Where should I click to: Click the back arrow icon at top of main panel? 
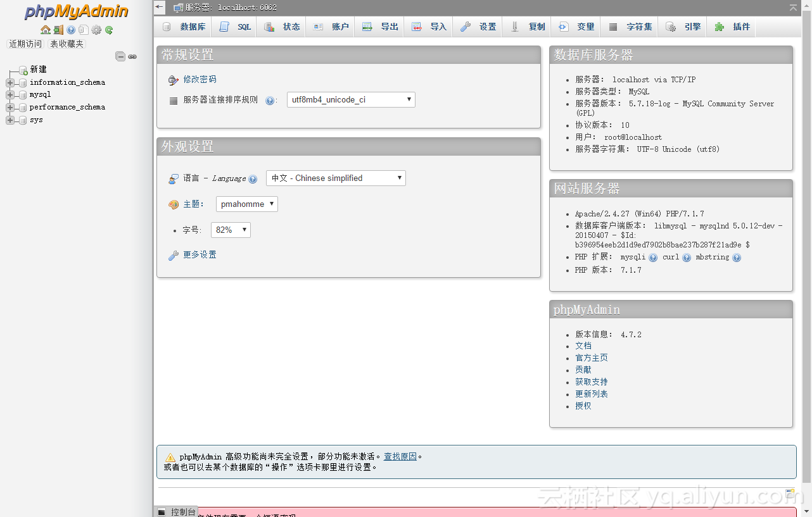pos(160,7)
